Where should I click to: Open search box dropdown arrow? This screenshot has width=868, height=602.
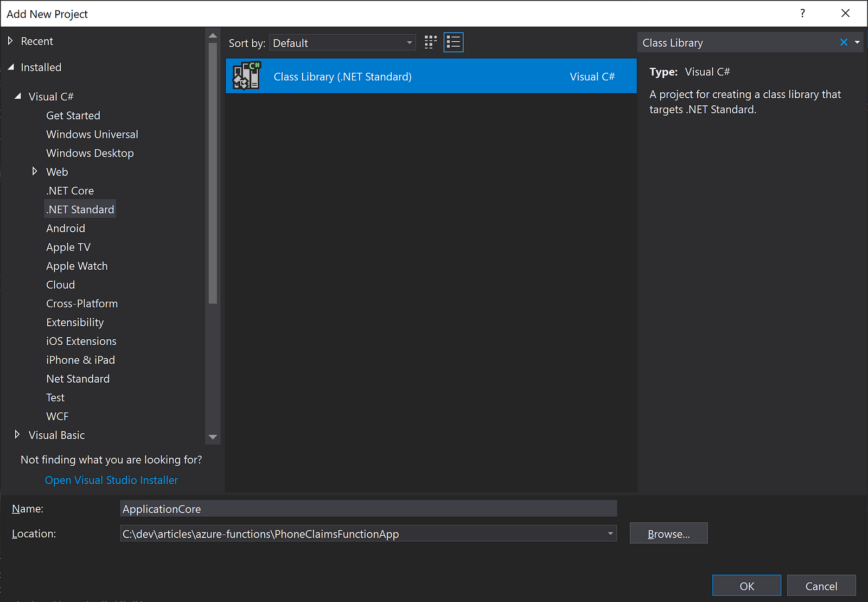(857, 42)
